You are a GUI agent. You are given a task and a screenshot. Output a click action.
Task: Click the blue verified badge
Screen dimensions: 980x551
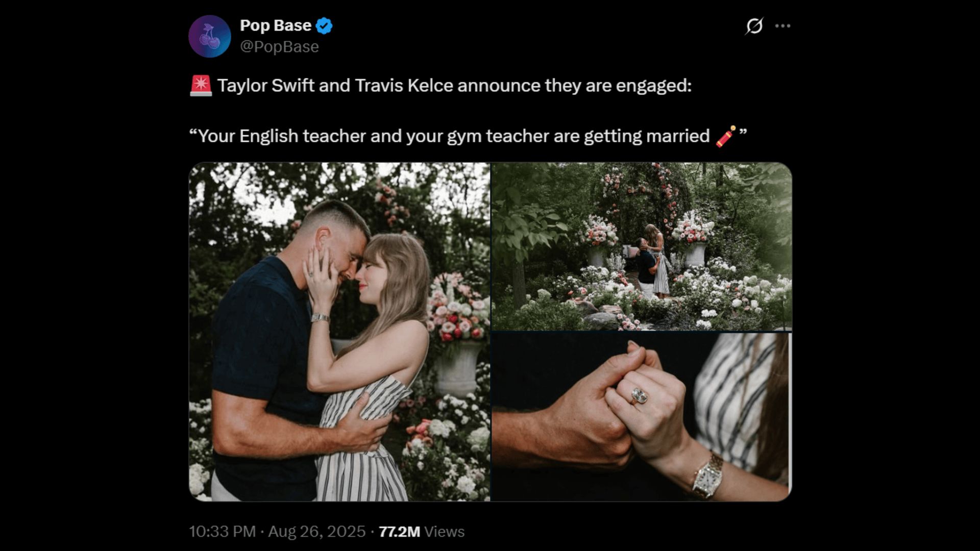pos(324,26)
